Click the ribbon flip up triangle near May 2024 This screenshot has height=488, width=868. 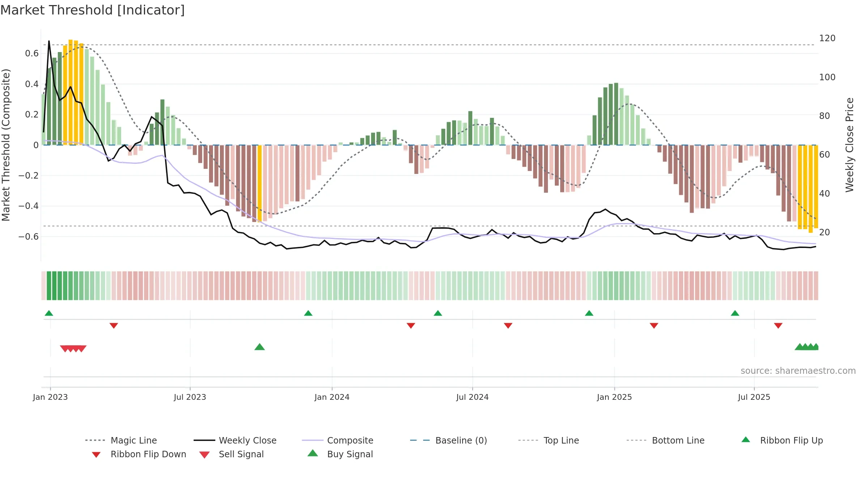point(438,313)
